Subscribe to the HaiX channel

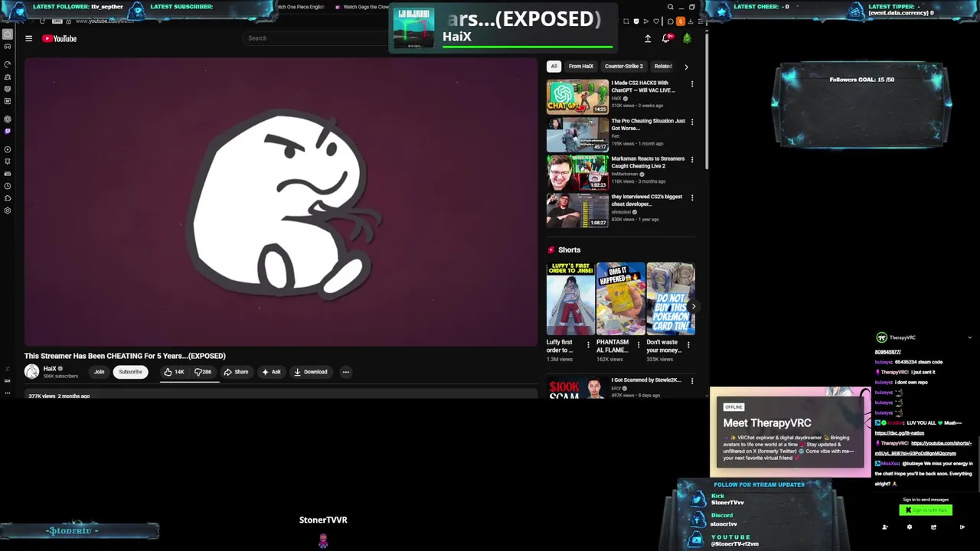[130, 372]
